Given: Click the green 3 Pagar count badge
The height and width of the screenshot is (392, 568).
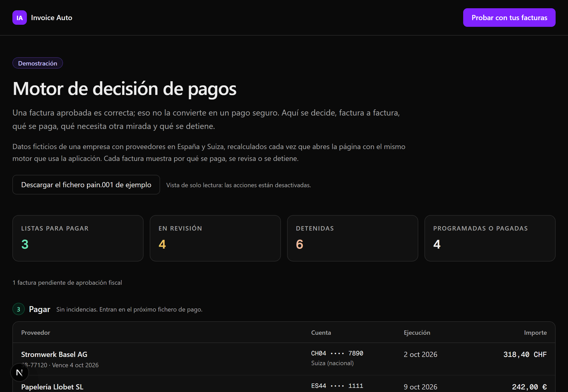Looking at the screenshot, I should coord(19,309).
